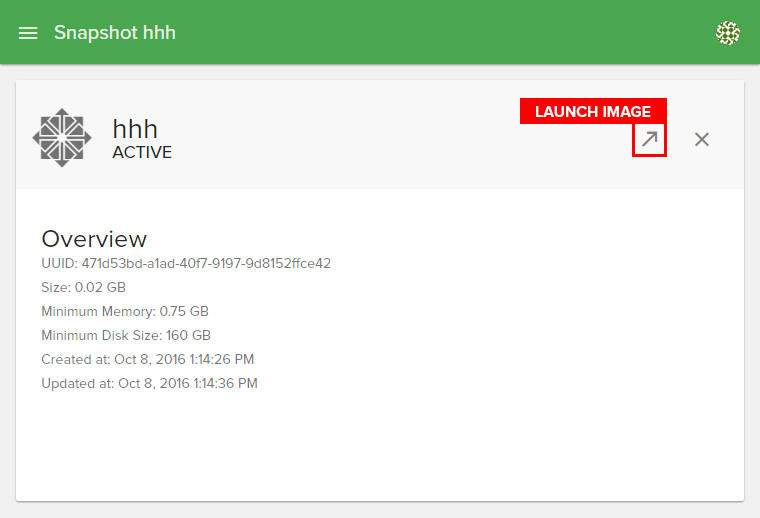Click the red LAUNCH IMAGE label
The height and width of the screenshot is (518, 760).
[x=593, y=112]
